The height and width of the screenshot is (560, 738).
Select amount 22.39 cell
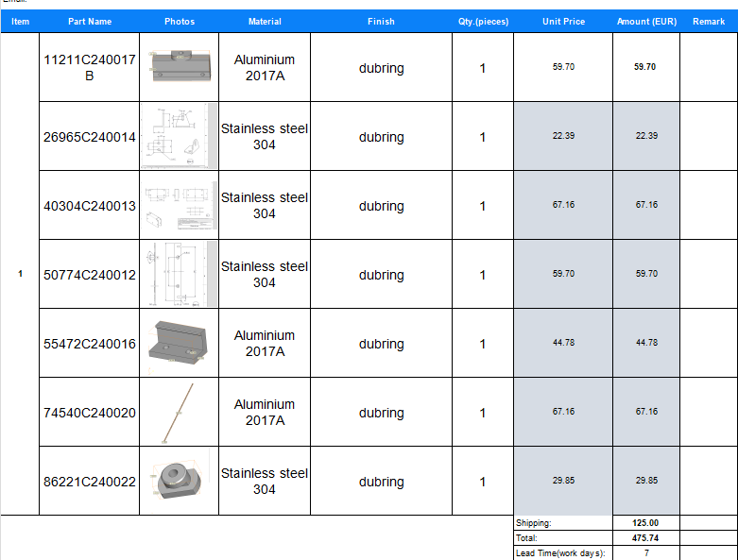pos(646,136)
